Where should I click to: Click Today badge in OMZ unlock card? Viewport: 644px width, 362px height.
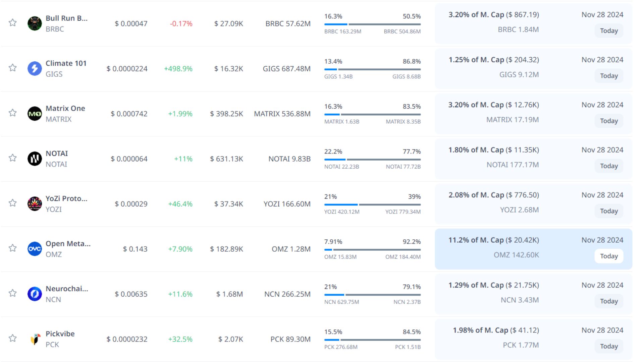(609, 256)
